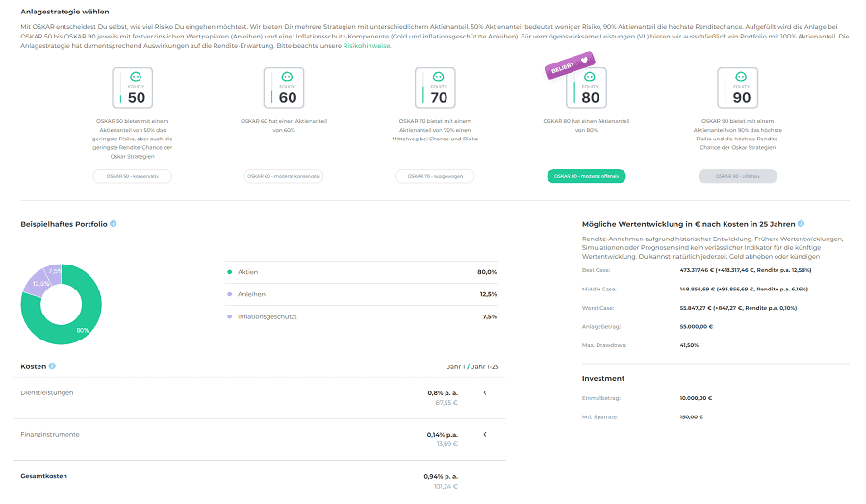Click the Inflationsgeschützt legend dot
Screen dimensions: 866x504
click(x=230, y=316)
